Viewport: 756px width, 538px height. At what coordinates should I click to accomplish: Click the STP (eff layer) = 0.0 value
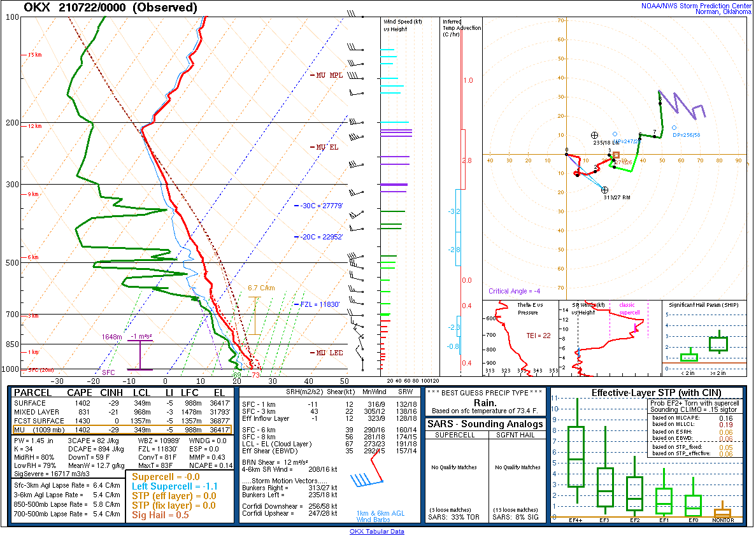174,496
